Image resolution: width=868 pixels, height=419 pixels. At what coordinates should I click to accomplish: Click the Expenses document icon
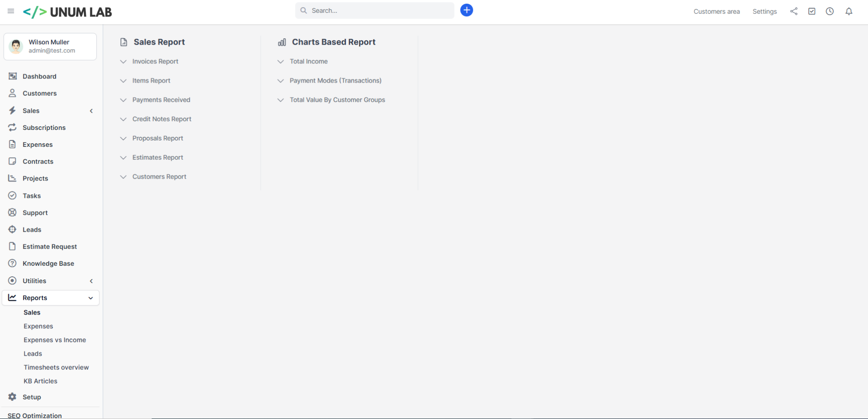pyautogui.click(x=12, y=144)
